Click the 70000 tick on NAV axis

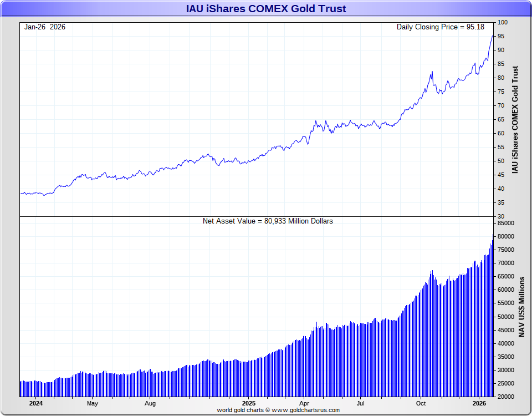[x=506, y=263]
